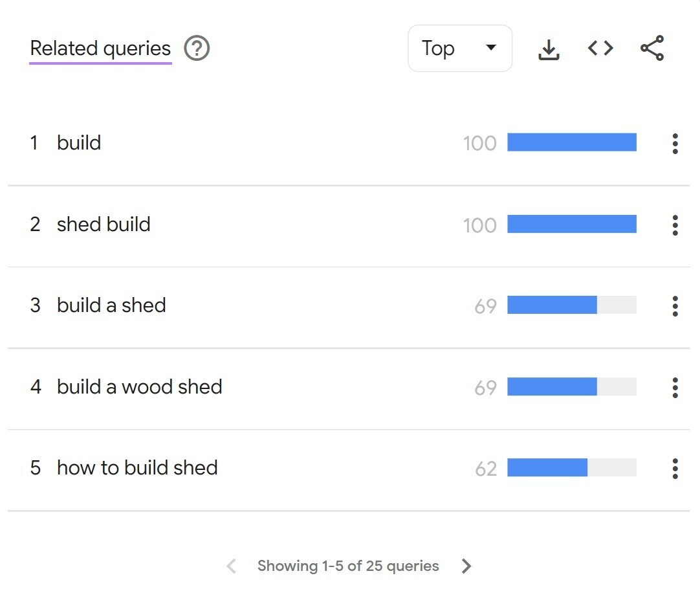Image resolution: width=700 pixels, height=602 pixels.
Task: Click the three-dot menu beside 'shed build'
Action: (x=675, y=225)
